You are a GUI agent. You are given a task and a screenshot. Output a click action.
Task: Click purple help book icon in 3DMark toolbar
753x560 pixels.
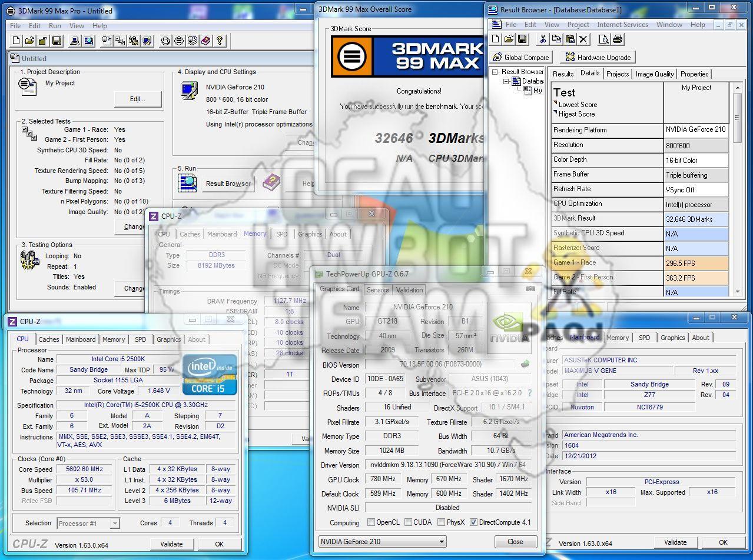click(x=205, y=41)
